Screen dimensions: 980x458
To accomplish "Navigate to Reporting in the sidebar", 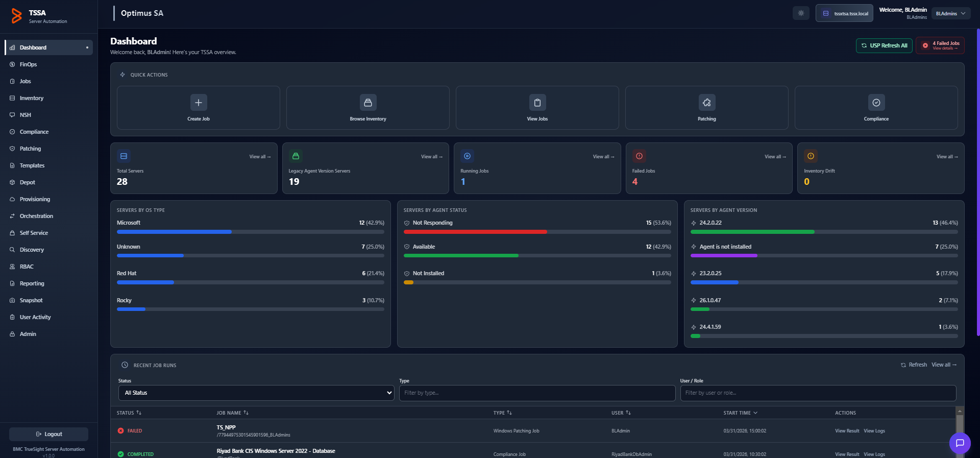I will click(49, 283).
